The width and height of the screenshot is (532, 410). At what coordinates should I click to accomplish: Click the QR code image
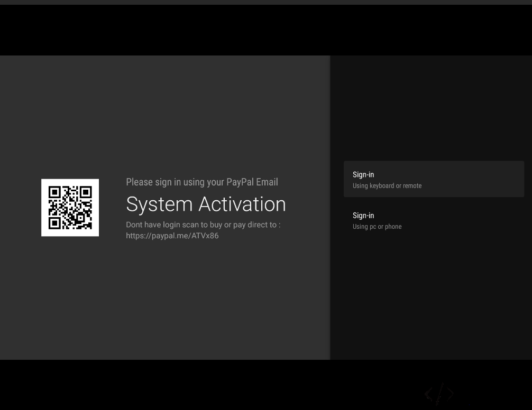coord(70,208)
